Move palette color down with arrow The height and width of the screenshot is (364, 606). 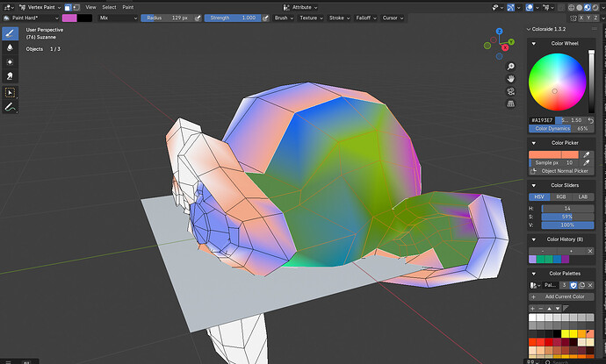click(x=558, y=309)
